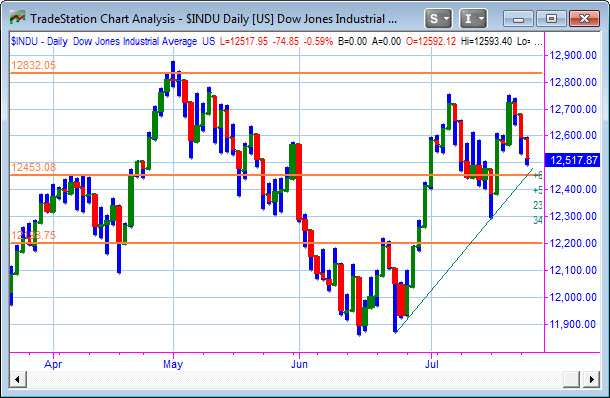Click the right scroll arrow button

click(592, 379)
